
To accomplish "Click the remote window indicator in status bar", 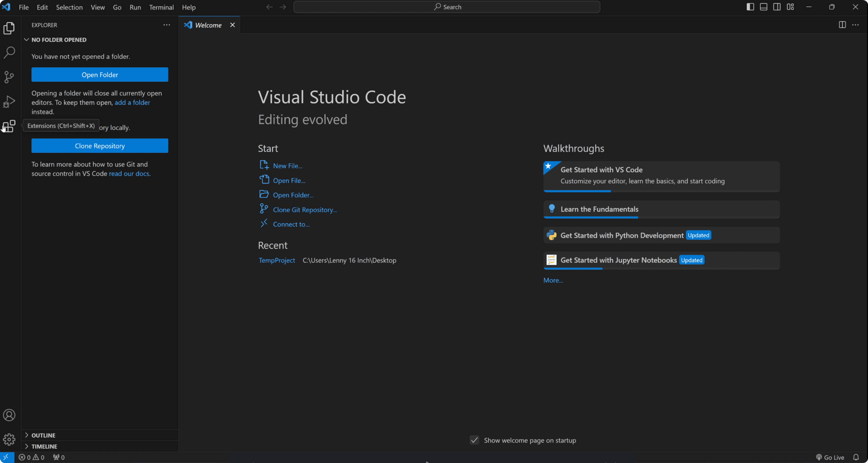I will pyautogui.click(x=7, y=457).
